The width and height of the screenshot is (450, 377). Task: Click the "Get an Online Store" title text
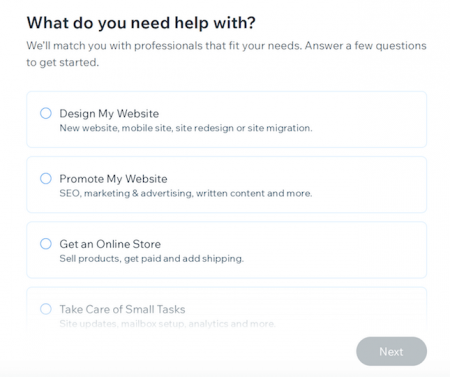tap(110, 244)
